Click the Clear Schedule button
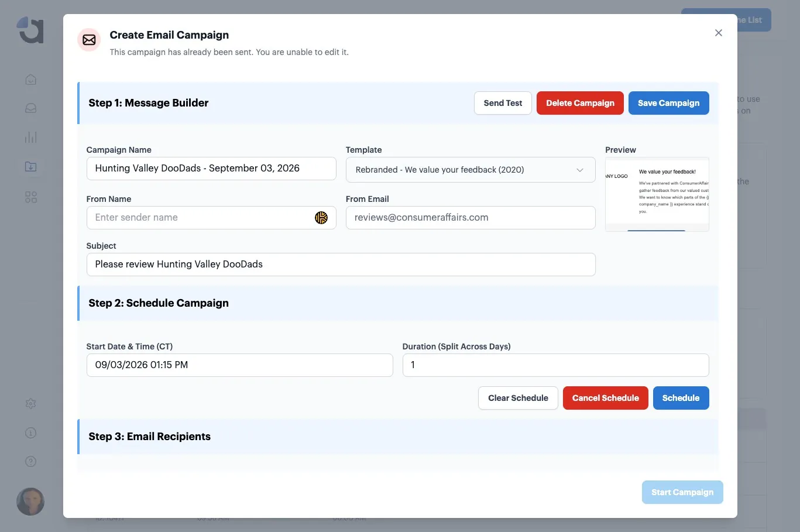Viewport: 800px width, 532px height. point(518,398)
